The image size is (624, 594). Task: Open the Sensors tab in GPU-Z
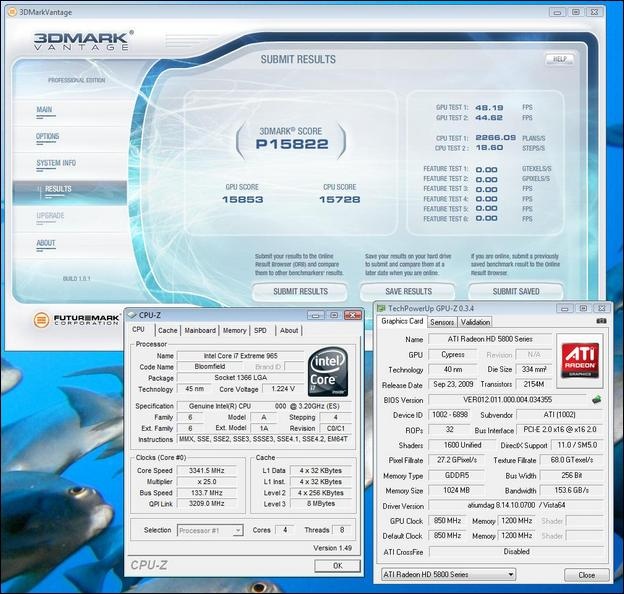point(442,322)
